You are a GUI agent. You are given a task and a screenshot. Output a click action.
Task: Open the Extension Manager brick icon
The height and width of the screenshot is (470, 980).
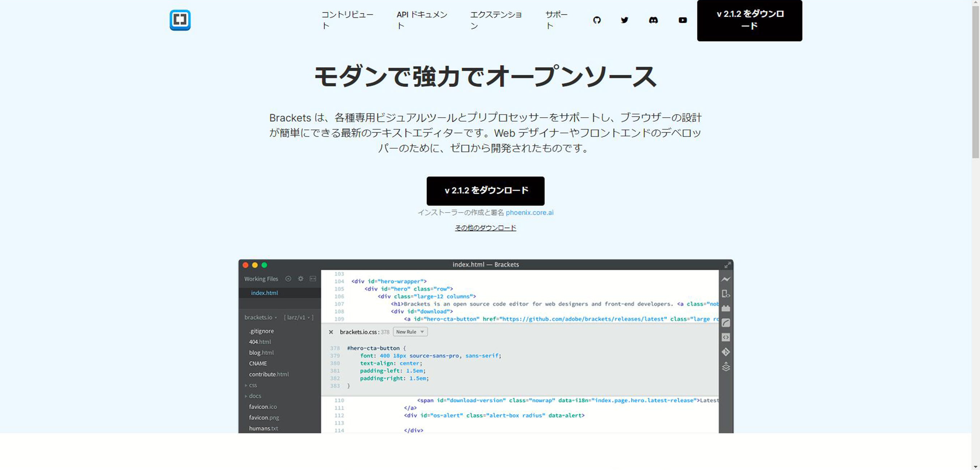click(x=726, y=309)
